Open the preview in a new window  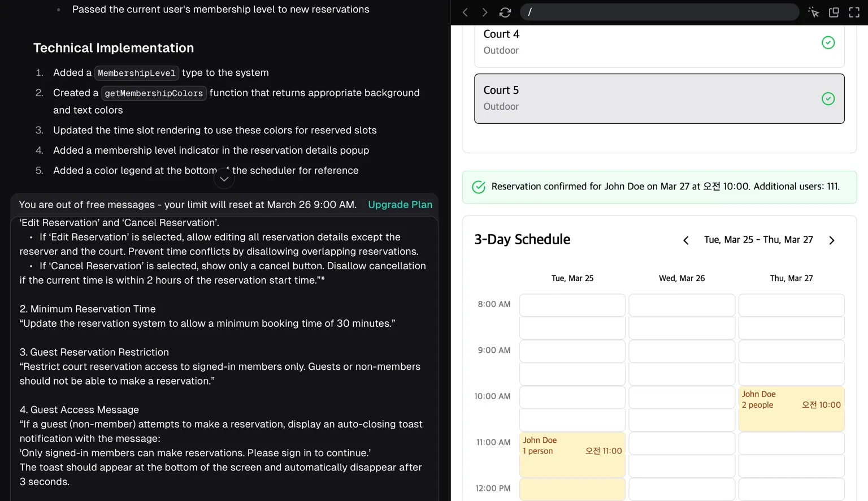tap(834, 12)
